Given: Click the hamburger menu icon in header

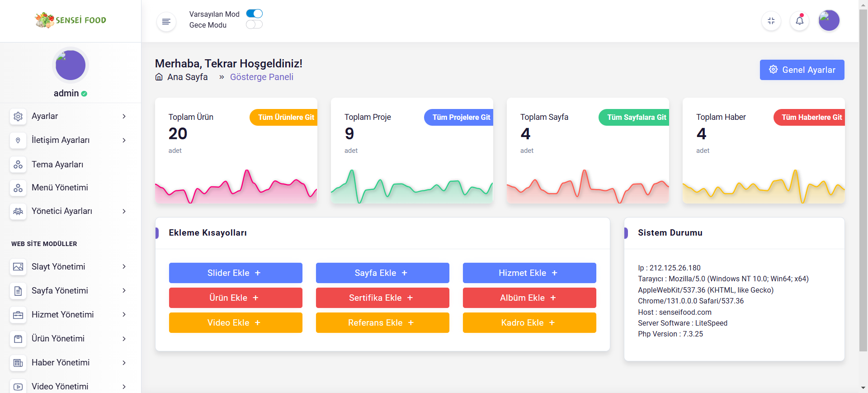Looking at the screenshot, I should 166,21.
